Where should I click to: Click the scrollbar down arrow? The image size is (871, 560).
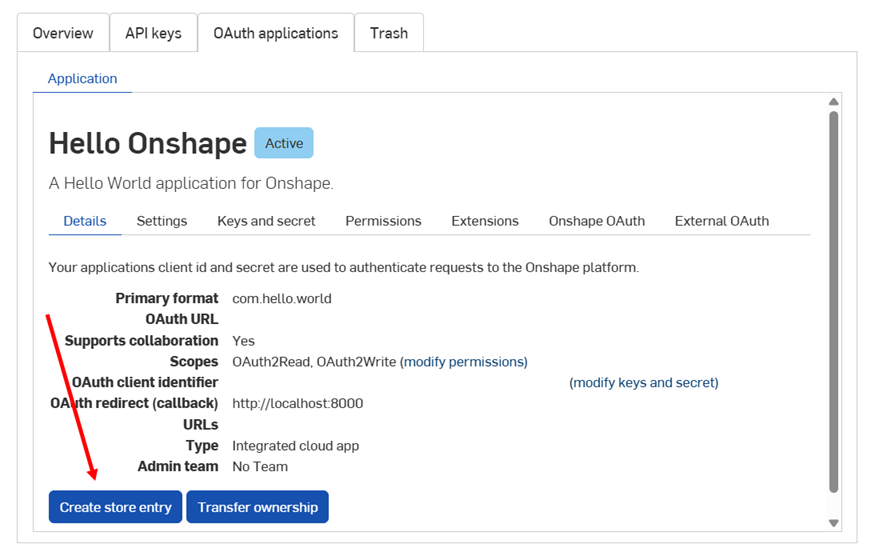[x=833, y=523]
